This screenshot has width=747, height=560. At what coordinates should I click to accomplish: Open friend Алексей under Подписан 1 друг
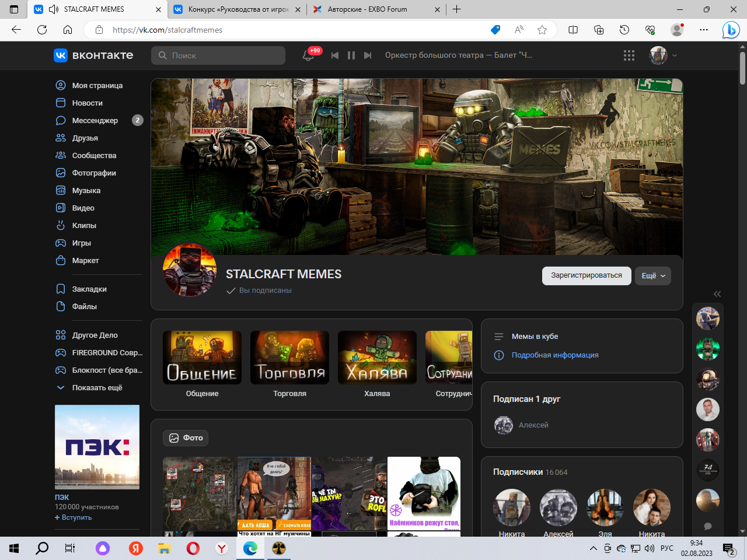tap(521, 425)
